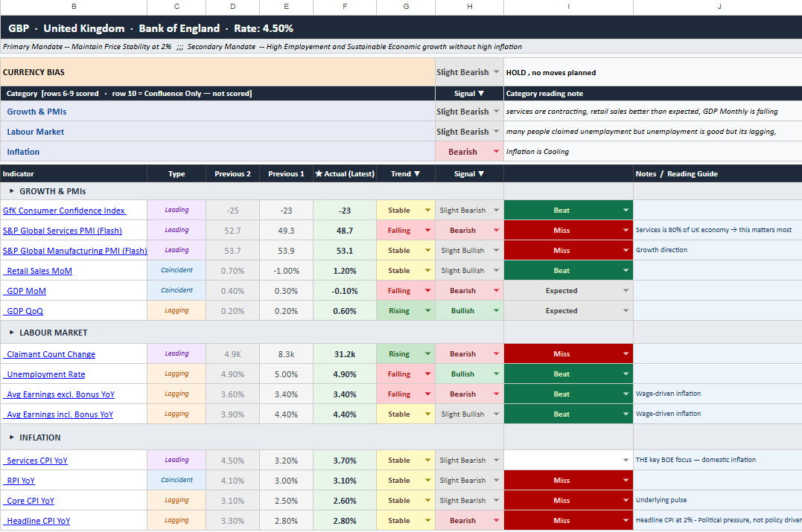Screen dimensions: 802x532
Task: Open GDP MoM link
Action: pos(26,291)
